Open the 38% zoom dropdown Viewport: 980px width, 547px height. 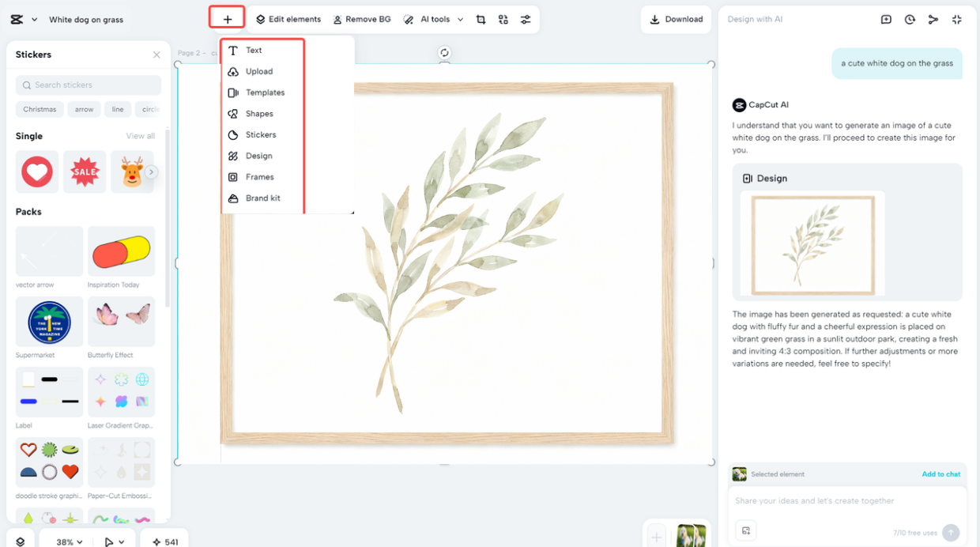[x=70, y=541]
